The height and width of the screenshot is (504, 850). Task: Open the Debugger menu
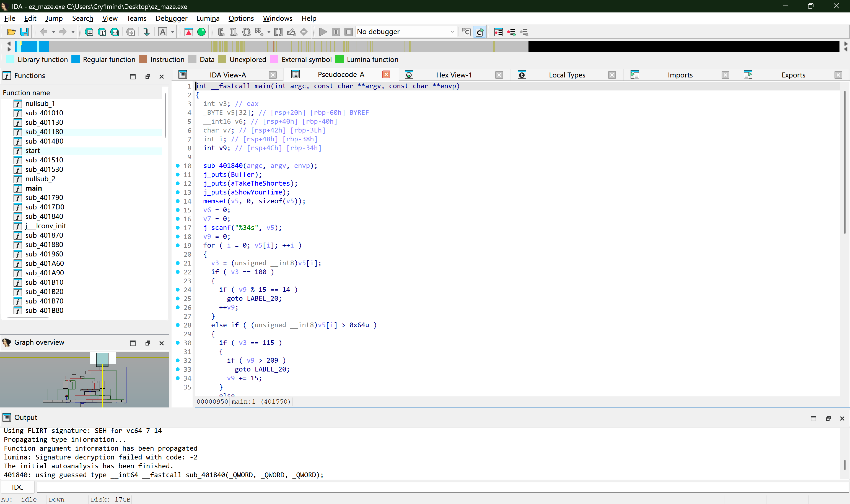172,18
